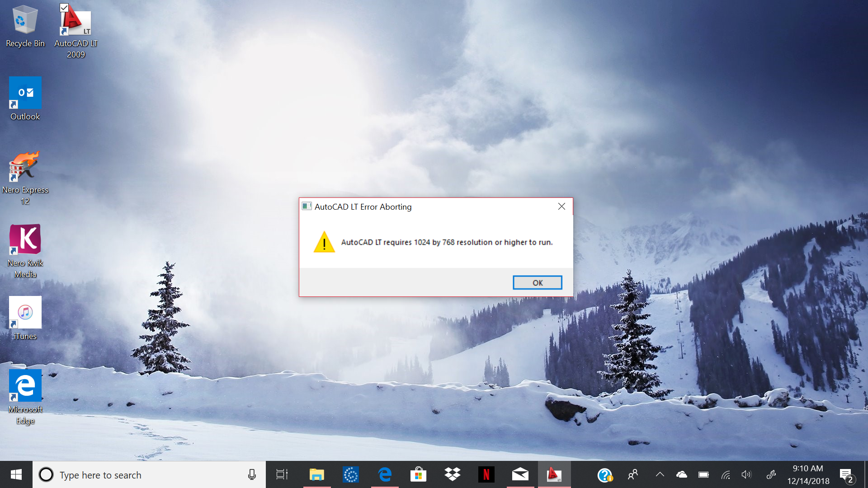Open the volume control in the tray
Viewport: 868px width, 488px height.
[x=746, y=474]
